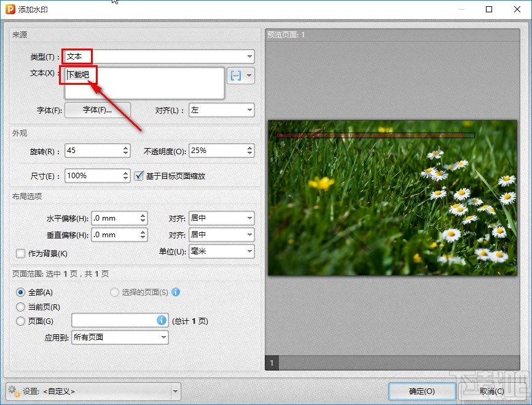
Task: Decrease the 旋转 rotation value
Action: (126, 153)
